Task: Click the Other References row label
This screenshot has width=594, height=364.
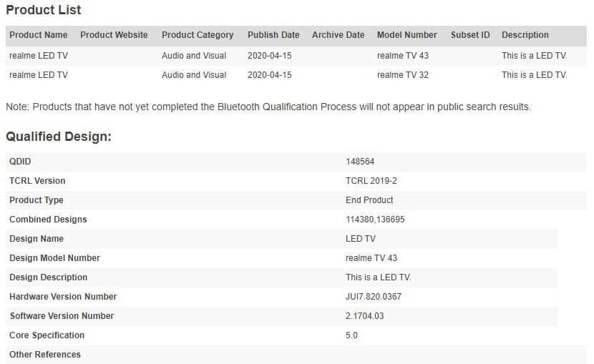Action: (44, 355)
